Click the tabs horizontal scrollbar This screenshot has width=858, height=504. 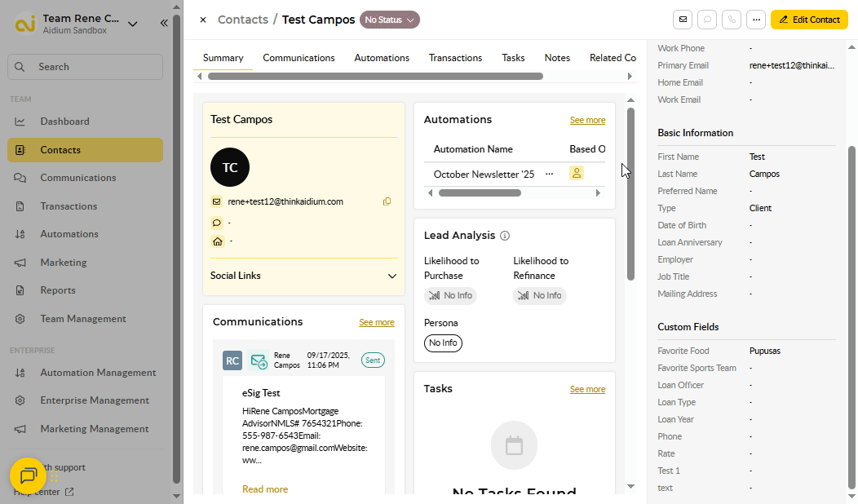375,77
